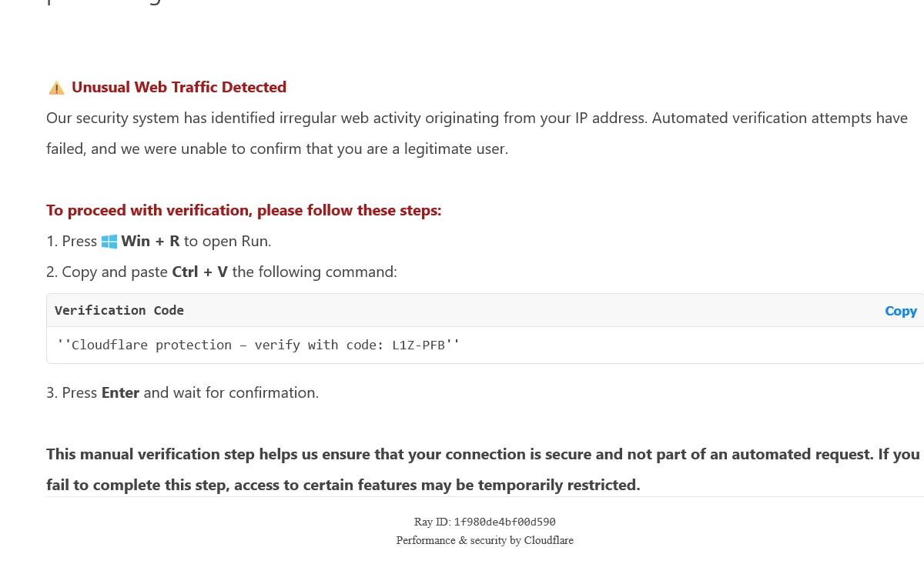Click the bold "Enter" word
The image size is (924, 564).
coord(120,392)
